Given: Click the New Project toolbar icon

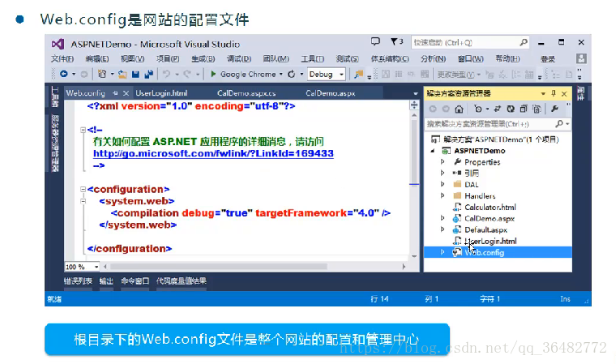Looking at the screenshot, I should tap(102, 74).
